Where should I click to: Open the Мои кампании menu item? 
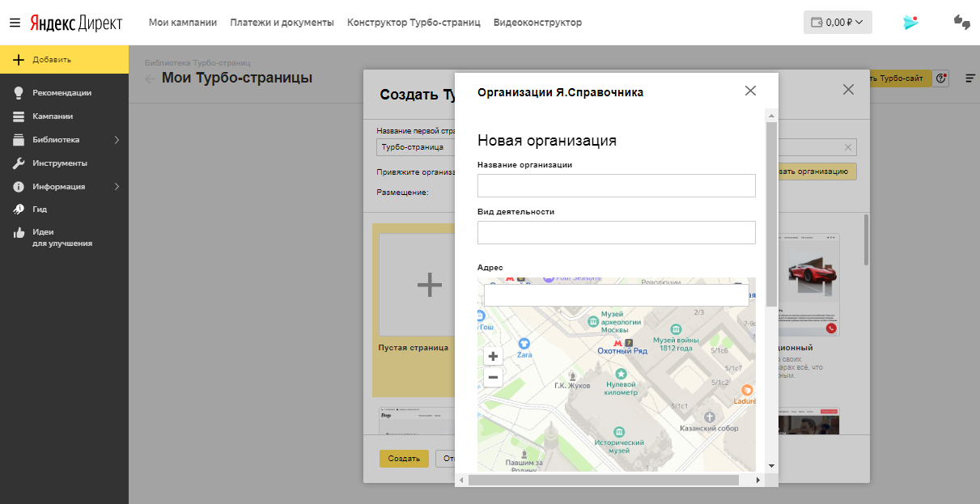coord(183,23)
